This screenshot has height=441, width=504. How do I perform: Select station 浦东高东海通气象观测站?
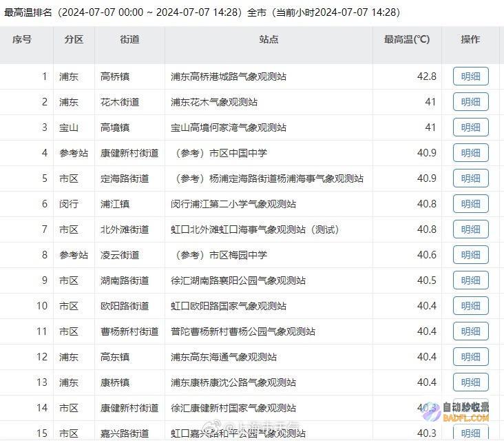point(224,357)
